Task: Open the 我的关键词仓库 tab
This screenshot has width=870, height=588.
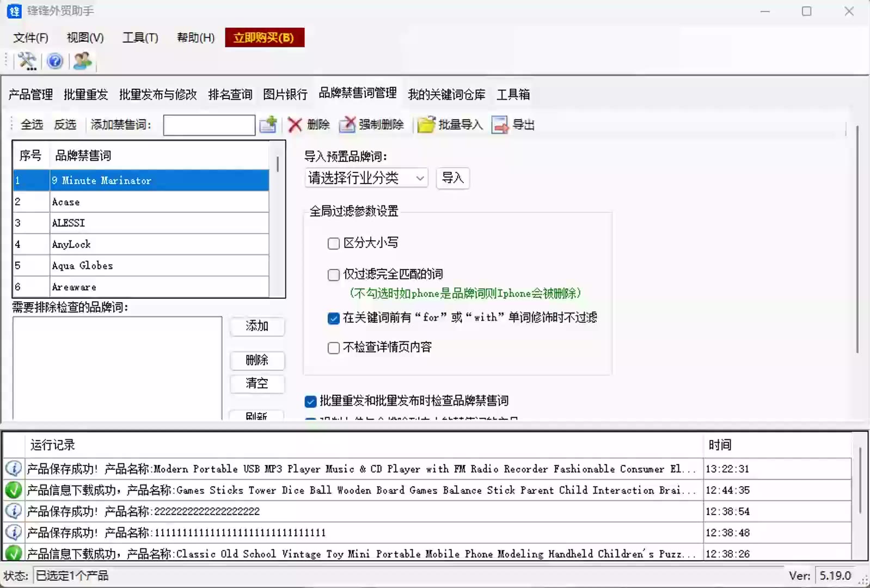Action: coord(446,94)
